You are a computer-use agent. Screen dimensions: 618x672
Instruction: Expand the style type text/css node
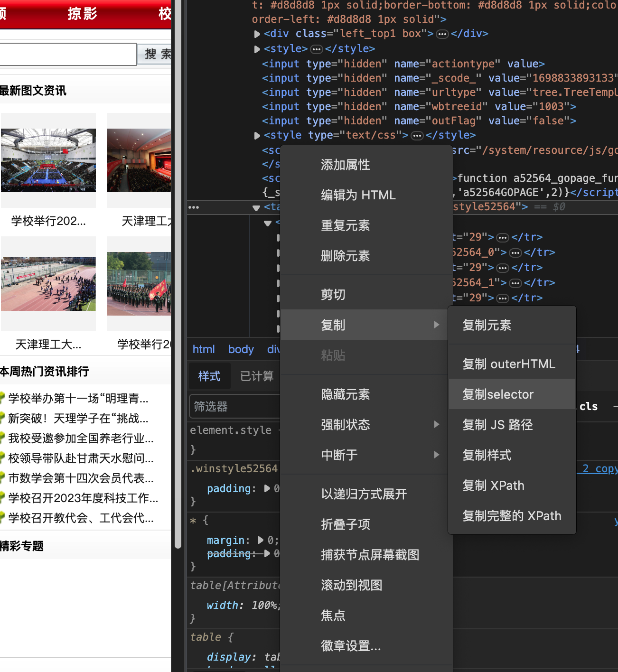point(257,136)
